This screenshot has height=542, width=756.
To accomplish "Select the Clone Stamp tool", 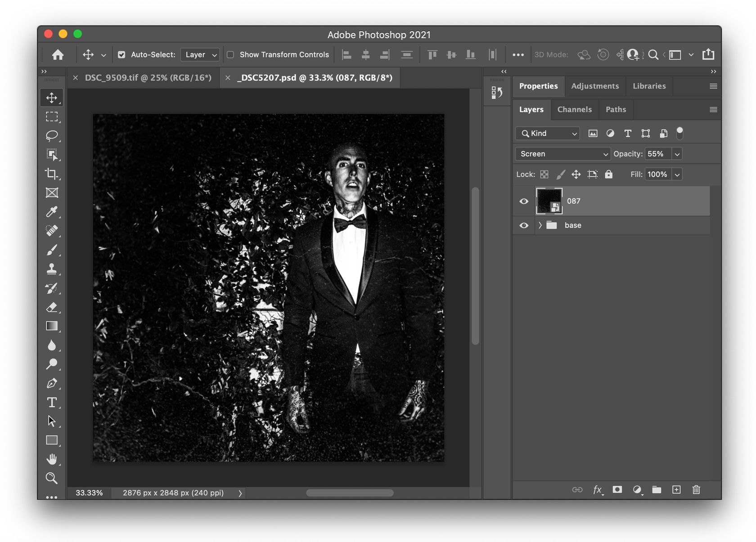I will (52, 269).
